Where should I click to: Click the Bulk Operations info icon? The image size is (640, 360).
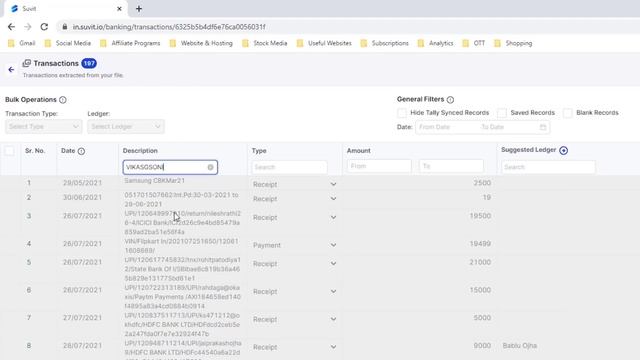(62, 100)
